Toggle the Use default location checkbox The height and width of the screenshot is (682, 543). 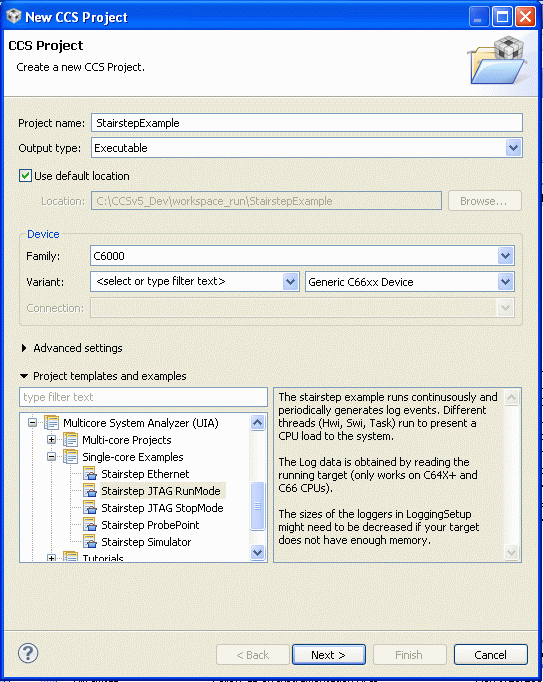tap(25, 176)
